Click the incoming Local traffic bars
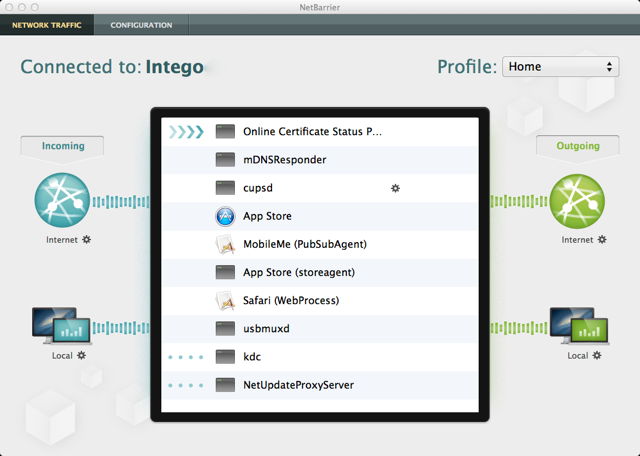 (x=120, y=328)
